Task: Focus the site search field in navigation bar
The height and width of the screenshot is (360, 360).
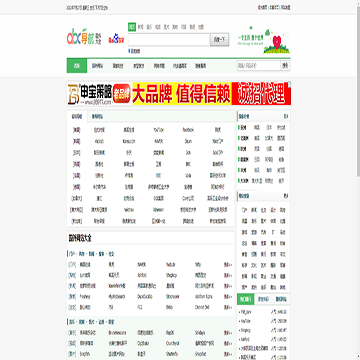Action: pyautogui.click(x=259, y=66)
